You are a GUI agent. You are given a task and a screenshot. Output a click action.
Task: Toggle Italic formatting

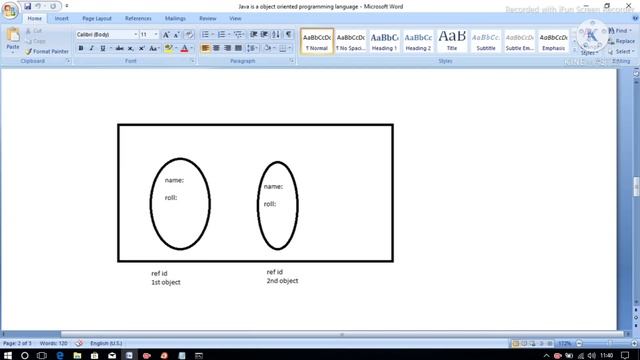pos(91,49)
